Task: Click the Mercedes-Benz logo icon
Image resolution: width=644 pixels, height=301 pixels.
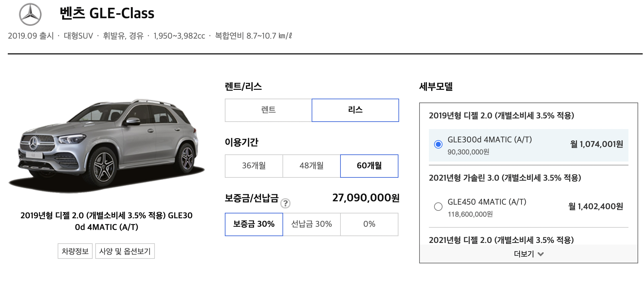Action: [x=30, y=14]
